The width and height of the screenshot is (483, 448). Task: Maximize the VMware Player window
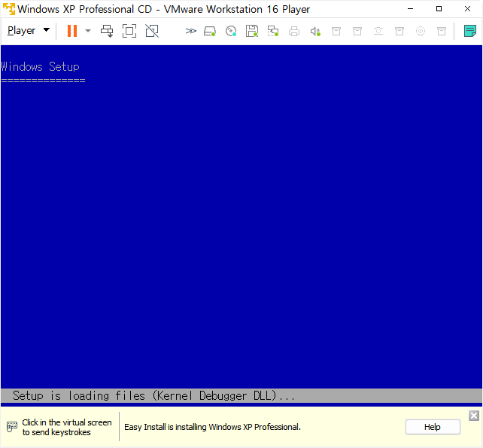click(439, 9)
